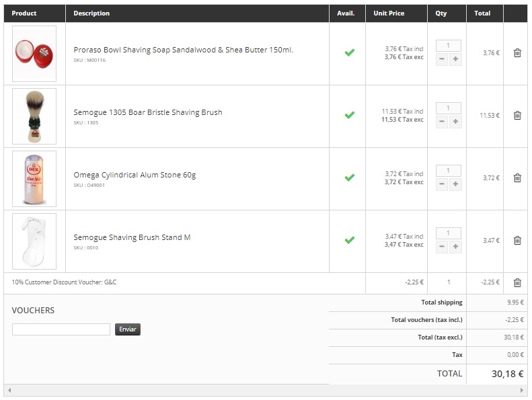The image size is (532, 400).
Task: Open Proraso Bowl Shaving Soap product link
Action: point(183,50)
